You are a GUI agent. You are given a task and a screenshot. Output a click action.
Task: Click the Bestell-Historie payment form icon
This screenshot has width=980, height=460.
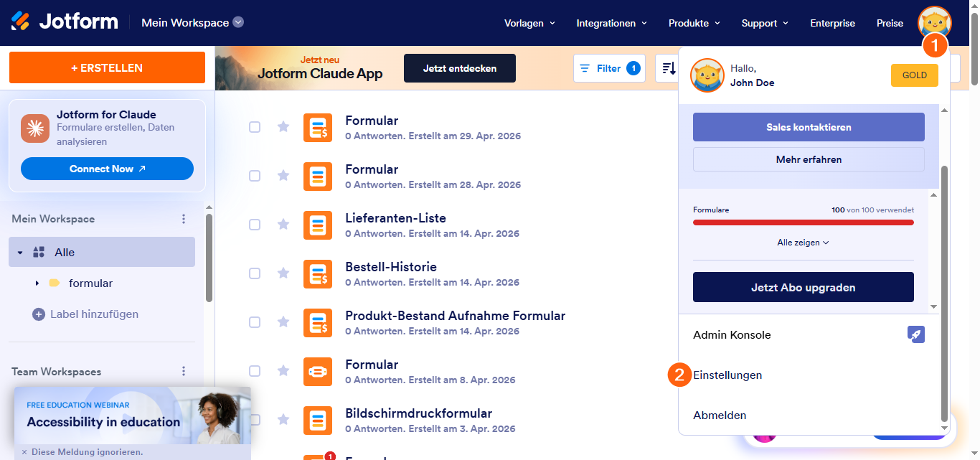click(x=318, y=274)
